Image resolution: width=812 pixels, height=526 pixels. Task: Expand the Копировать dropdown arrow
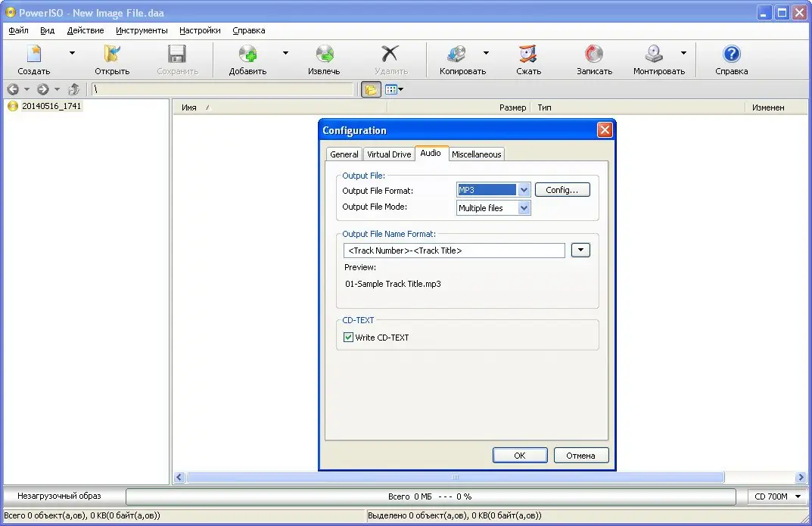click(x=486, y=53)
